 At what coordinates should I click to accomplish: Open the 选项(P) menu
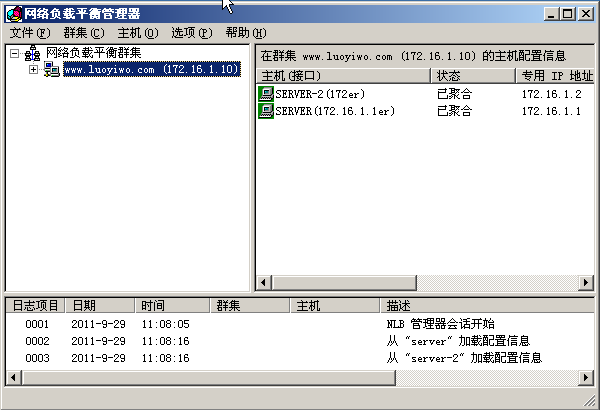(192, 33)
